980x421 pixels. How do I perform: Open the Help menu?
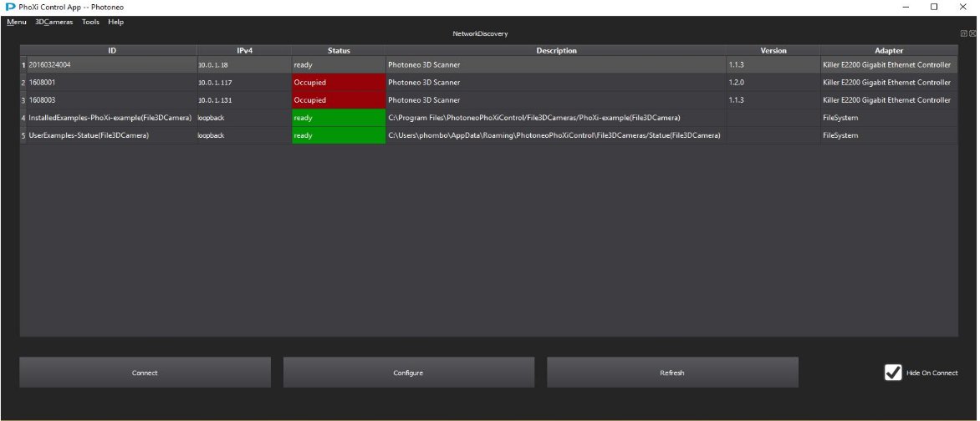(115, 22)
